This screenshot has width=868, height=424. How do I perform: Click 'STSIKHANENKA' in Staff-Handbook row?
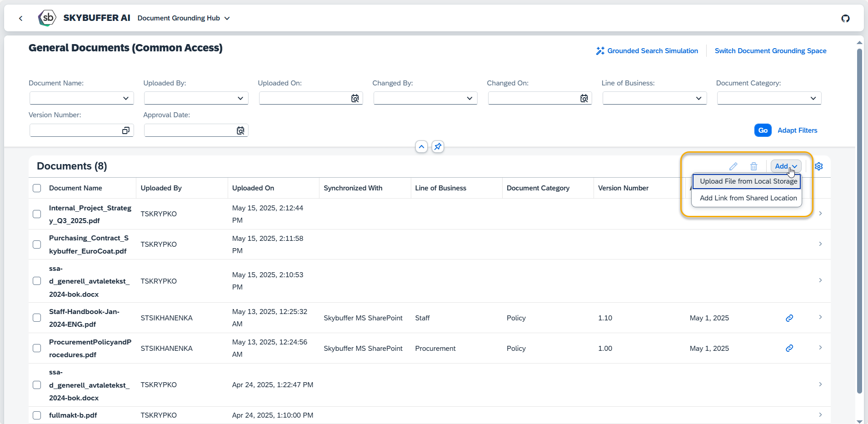point(166,318)
